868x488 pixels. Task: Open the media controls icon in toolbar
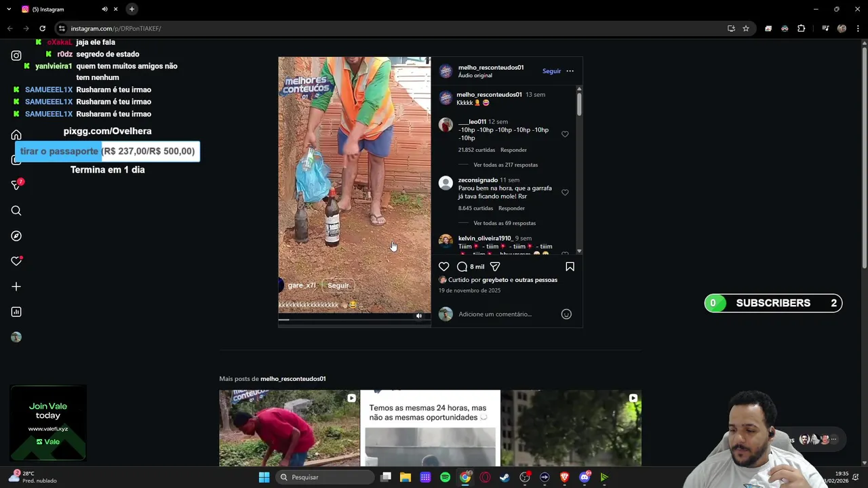pos(825,28)
